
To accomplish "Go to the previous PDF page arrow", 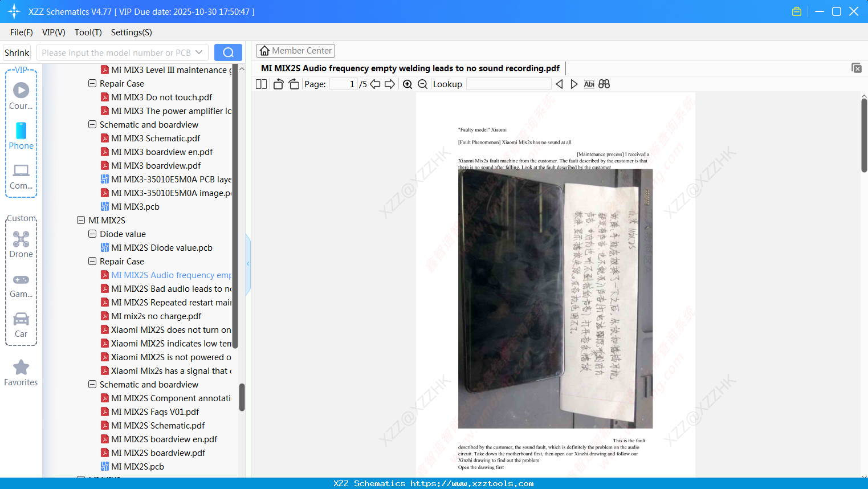I will [375, 84].
